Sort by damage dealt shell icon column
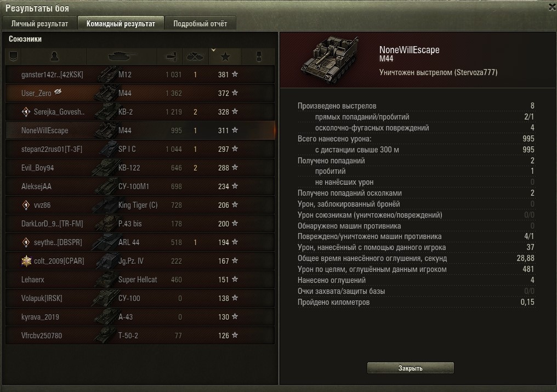The image size is (557, 392). point(170,56)
